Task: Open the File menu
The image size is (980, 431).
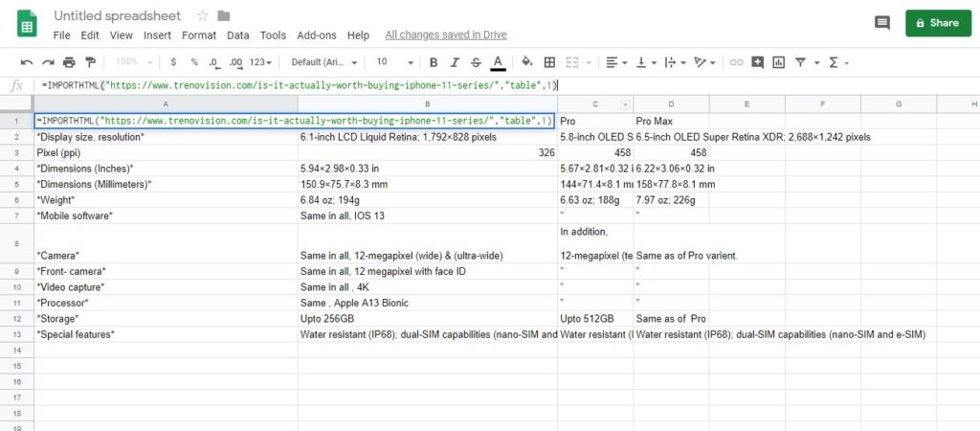Action: tap(62, 35)
